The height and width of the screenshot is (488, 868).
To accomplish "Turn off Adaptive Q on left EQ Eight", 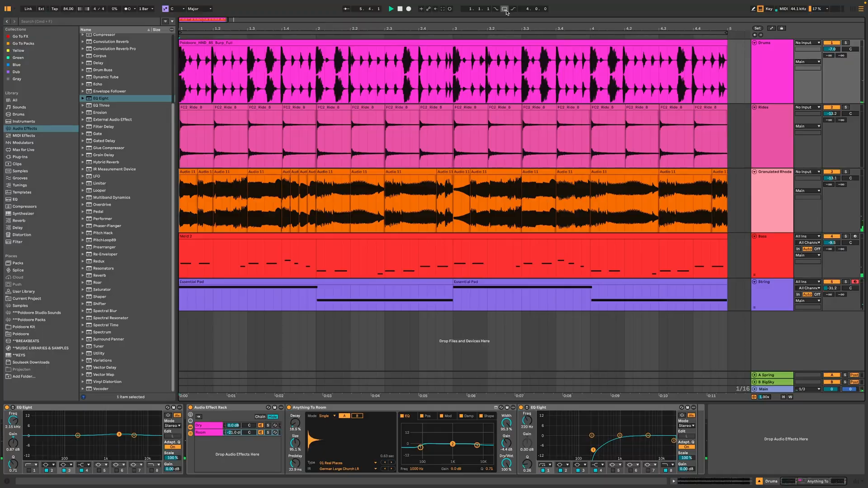I will pyautogui.click(x=172, y=447).
